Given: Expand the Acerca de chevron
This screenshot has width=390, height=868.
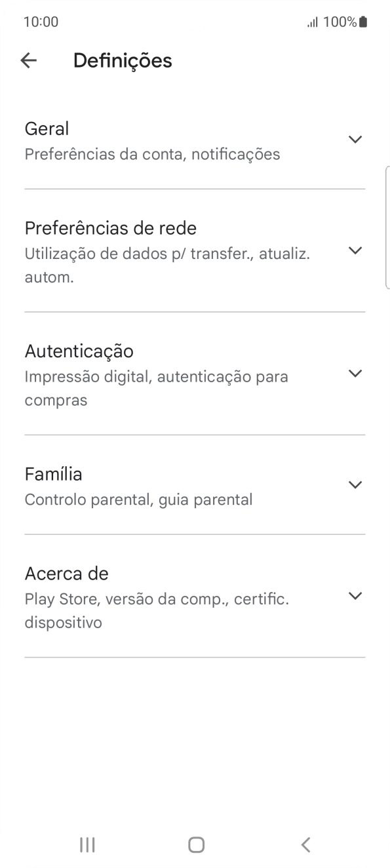Looking at the screenshot, I should point(355,595).
